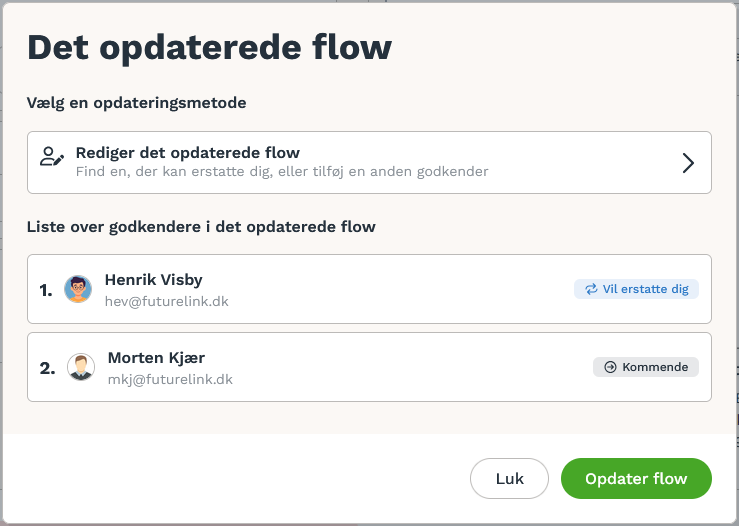Click the hev@futurelink.dk email address
Viewport: 739px width, 526px height.
tap(166, 301)
